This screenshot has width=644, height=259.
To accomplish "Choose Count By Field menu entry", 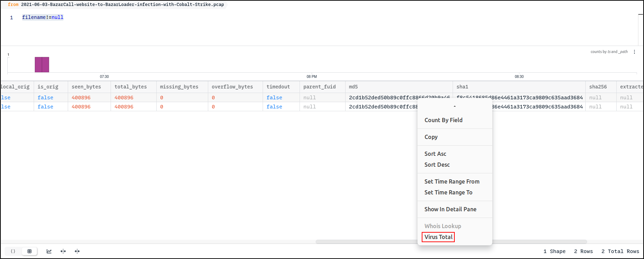I will (443, 120).
